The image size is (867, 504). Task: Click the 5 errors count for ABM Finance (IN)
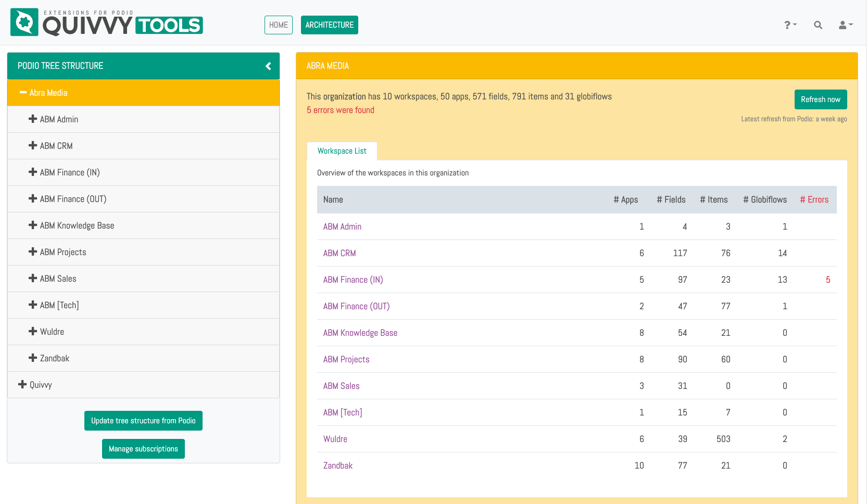click(x=827, y=280)
